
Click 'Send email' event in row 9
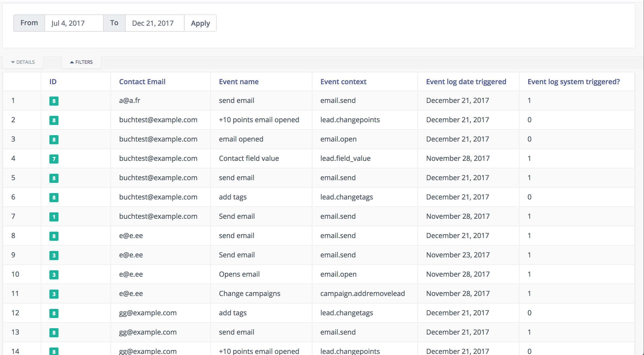(237, 255)
